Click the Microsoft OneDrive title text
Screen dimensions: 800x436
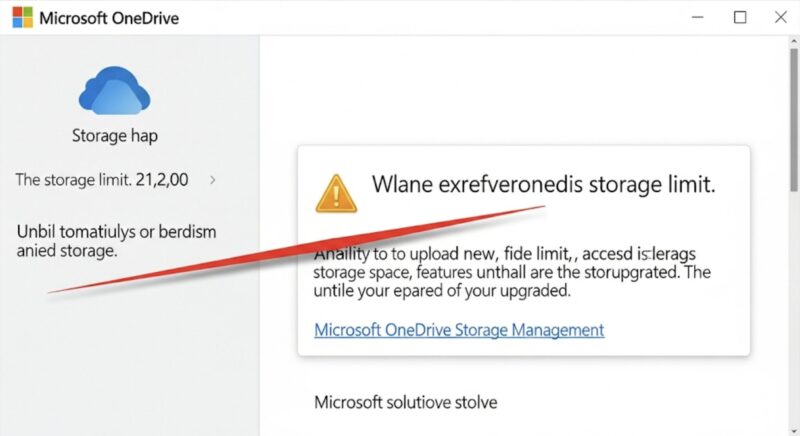point(109,18)
